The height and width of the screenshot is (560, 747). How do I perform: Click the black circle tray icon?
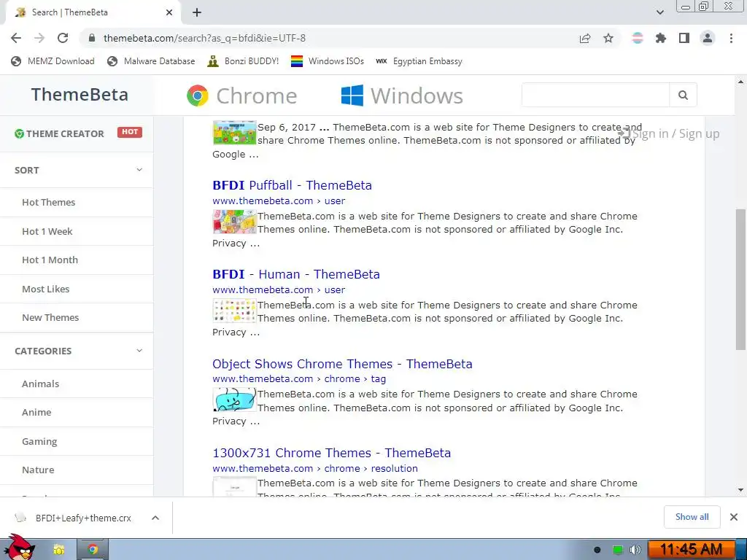597,550
